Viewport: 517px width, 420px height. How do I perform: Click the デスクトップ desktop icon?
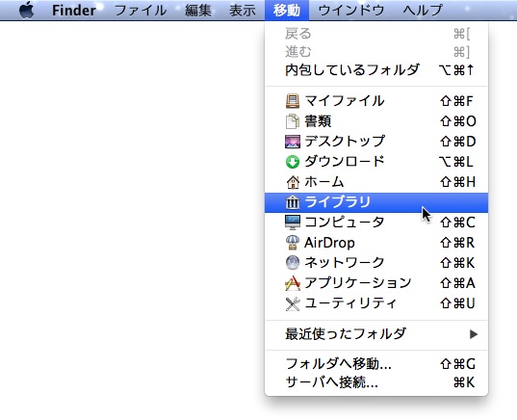pyautogui.click(x=293, y=142)
